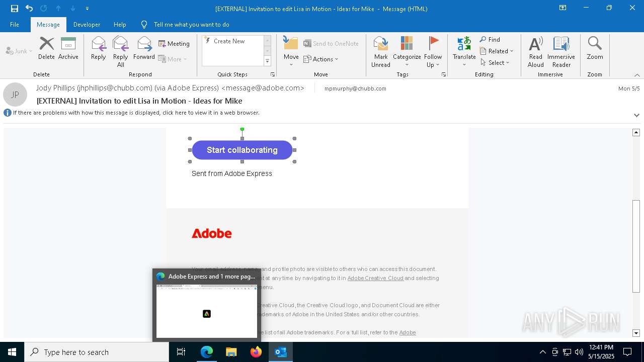Open Customize Quick Access Toolbar dropdown
Image resolution: width=644 pixels, height=362 pixels.
click(x=88, y=9)
